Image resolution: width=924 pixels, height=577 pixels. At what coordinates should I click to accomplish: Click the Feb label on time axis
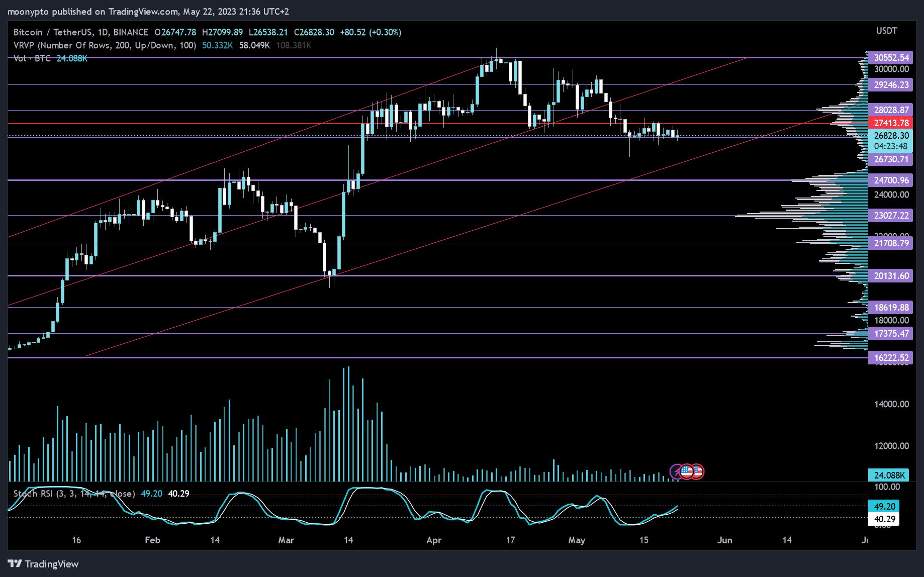coord(152,540)
